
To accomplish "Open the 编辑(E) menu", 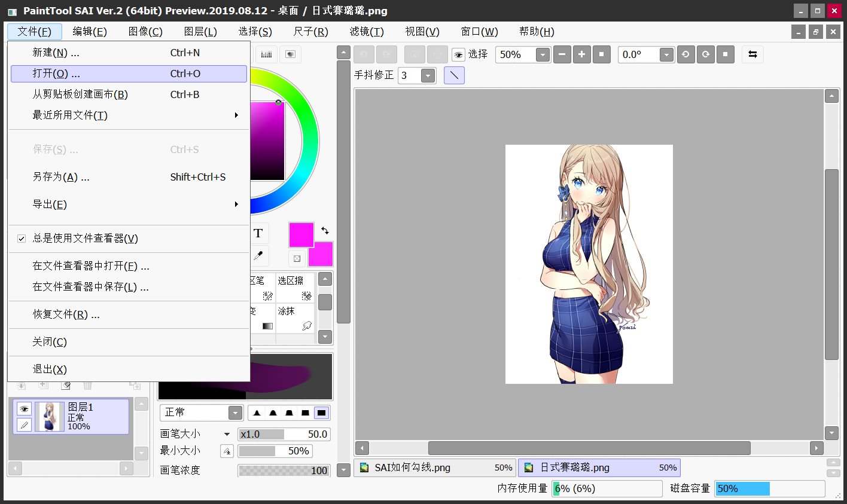I will click(90, 32).
